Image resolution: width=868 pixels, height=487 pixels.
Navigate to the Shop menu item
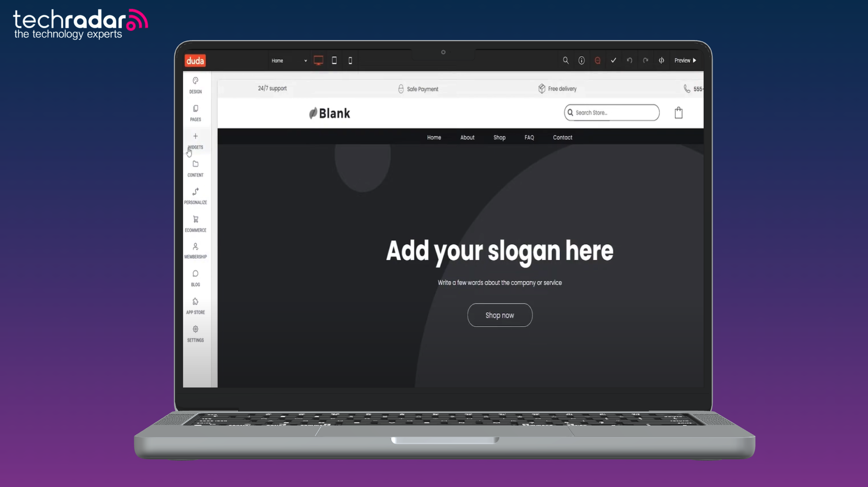[499, 137]
